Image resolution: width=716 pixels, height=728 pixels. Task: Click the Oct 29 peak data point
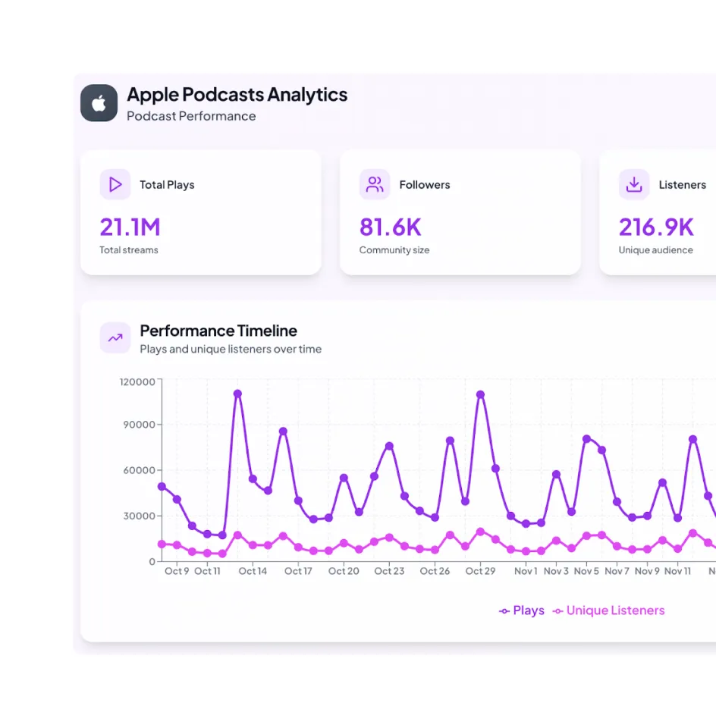479,394
